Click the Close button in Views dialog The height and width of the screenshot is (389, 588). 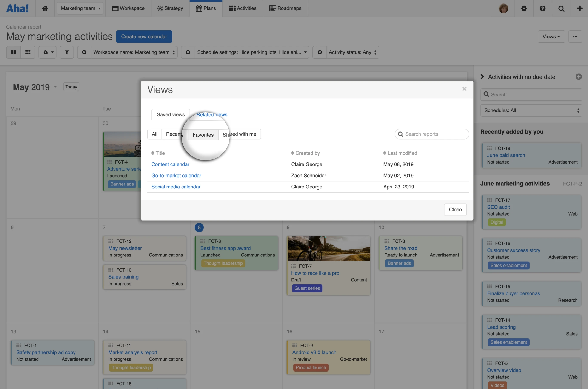455,210
